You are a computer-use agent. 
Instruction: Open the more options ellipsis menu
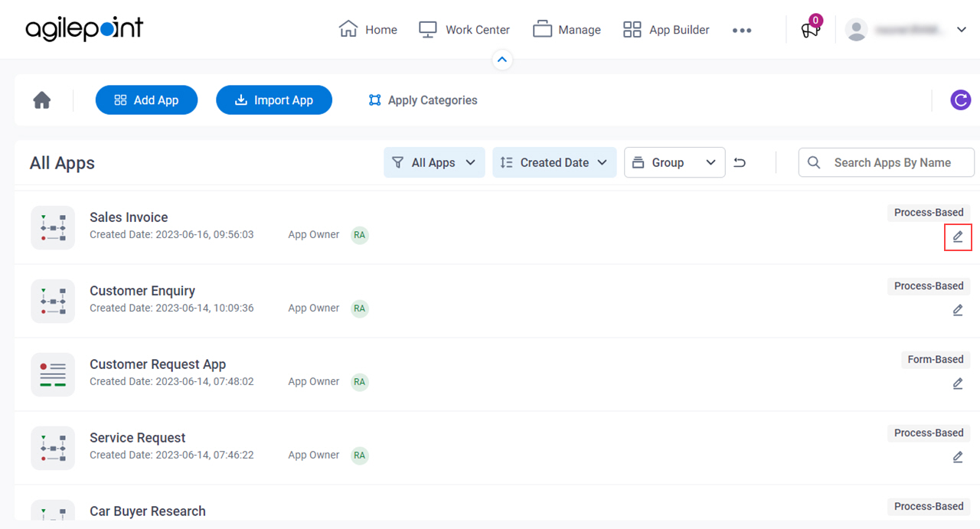point(742,31)
